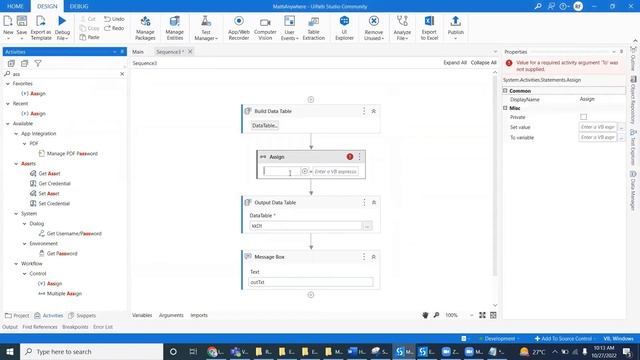Open options menu of Assign activity
This screenshot has width=640, height=360.
(x=360, y=157)
